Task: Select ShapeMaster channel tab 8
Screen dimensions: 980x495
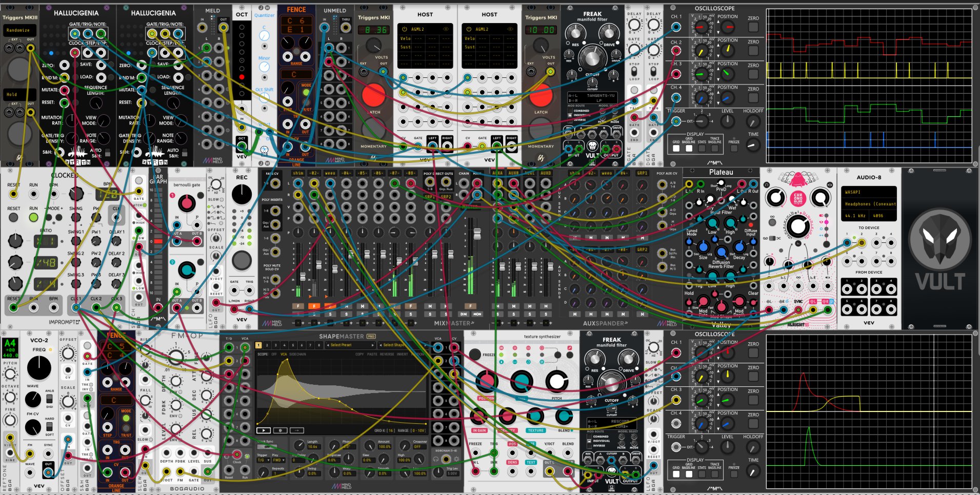Action: [x=318, y=345]
